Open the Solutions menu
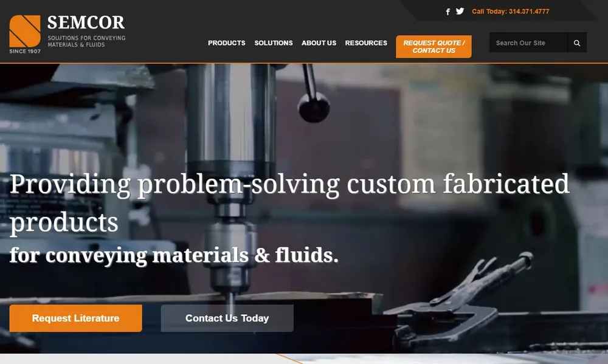 pyautogui.click(x=274, y=43)
